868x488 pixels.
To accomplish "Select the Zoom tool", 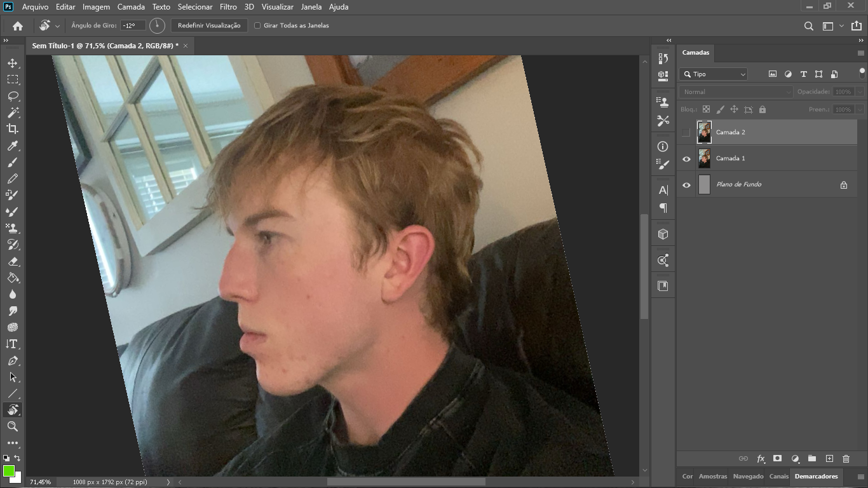I will point(13,426).
